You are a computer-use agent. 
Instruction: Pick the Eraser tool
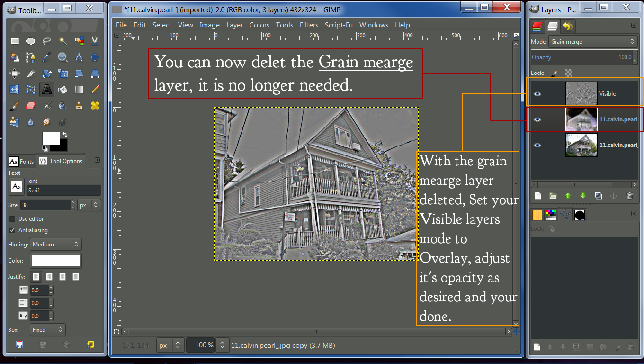pos(31,105)
